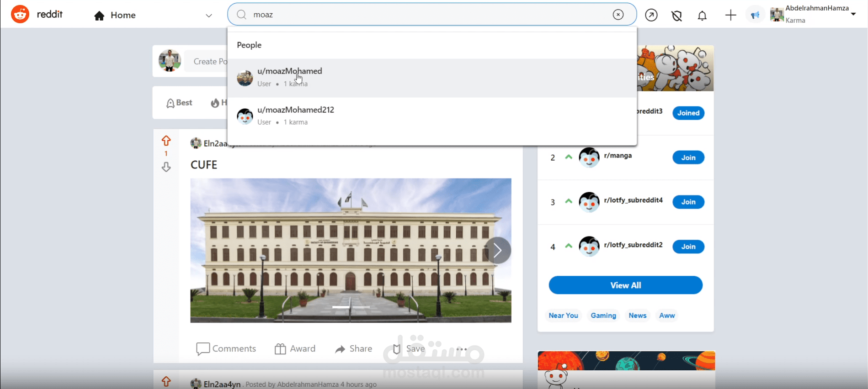The height and width of the screenshot is (389, 868).
Task: Open AbdelrahmanHamza profile avatar in header
Action: point(777,15)
